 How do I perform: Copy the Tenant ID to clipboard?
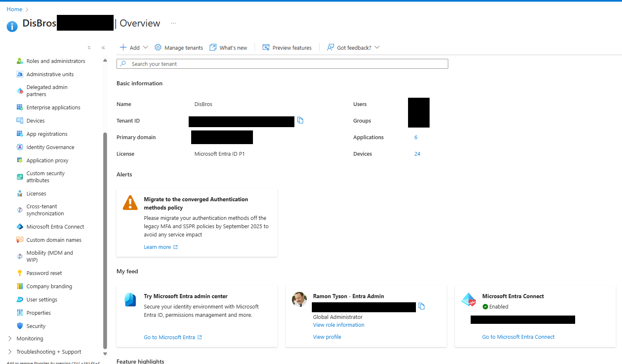[300, 121]
